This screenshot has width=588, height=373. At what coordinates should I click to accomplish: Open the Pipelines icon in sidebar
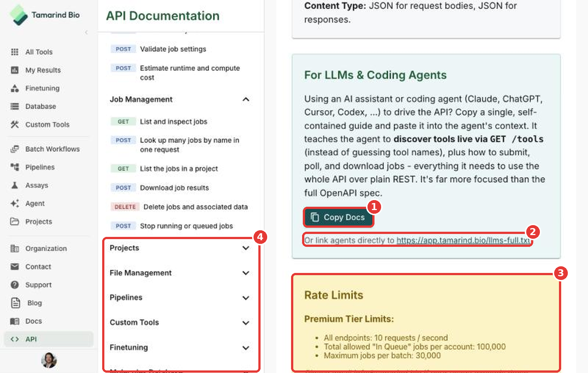click(15, 167)
